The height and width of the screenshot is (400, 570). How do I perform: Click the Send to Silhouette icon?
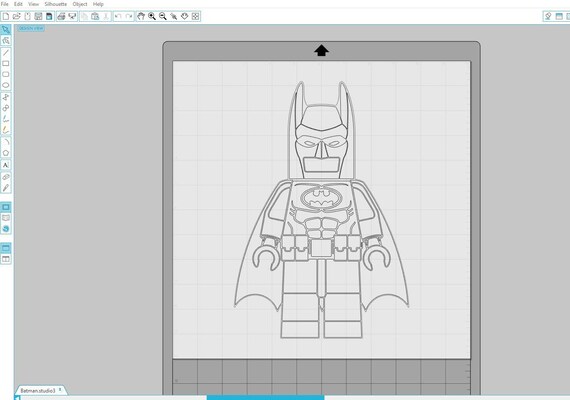72,16
